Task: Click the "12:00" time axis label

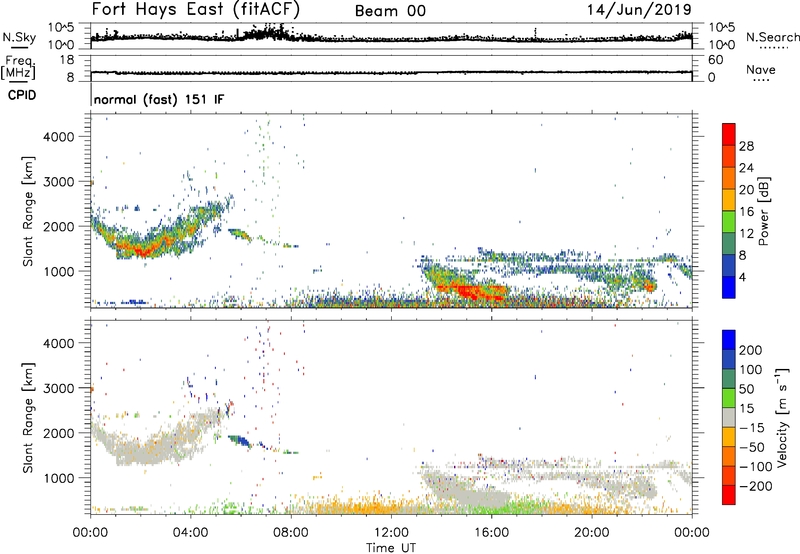Action: (x=391, y=533)
